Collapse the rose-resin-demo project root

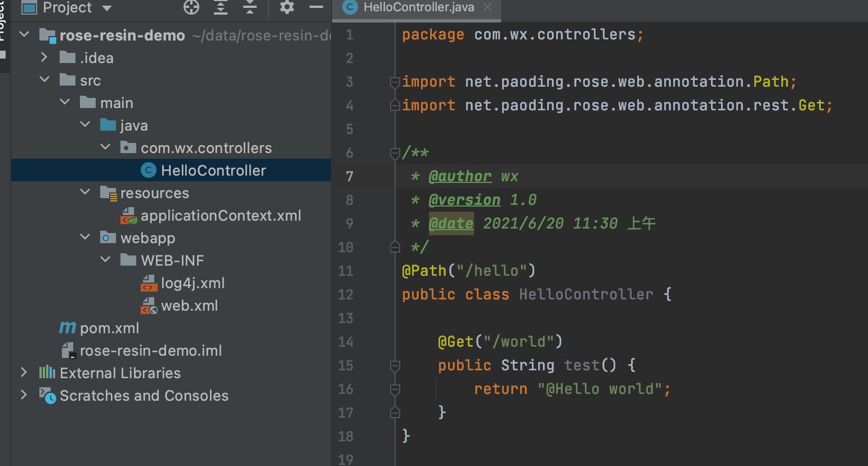[x=24, y=35]
